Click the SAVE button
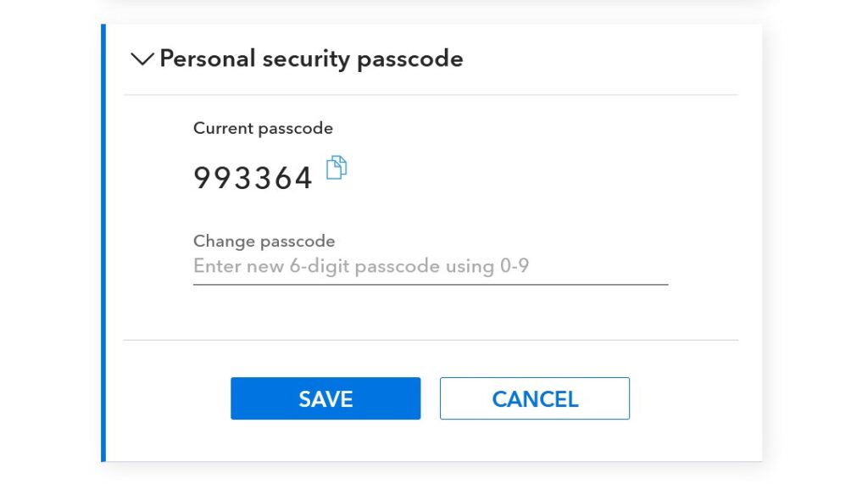The width and height of the screenshot is (868, 495). pos(325,398)
